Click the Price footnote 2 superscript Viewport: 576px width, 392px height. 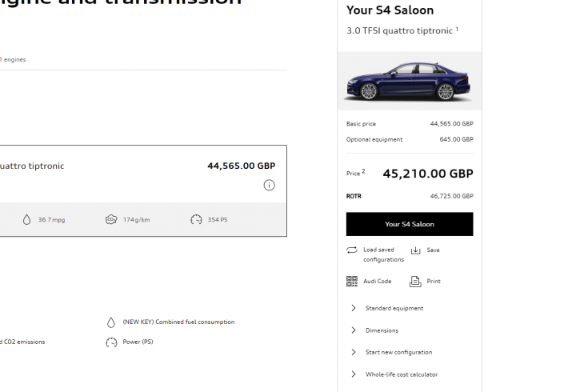tap(363, 171)
